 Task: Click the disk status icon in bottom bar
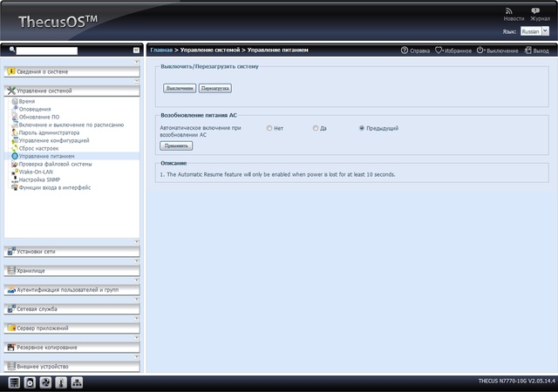click(x=30, y=382)
